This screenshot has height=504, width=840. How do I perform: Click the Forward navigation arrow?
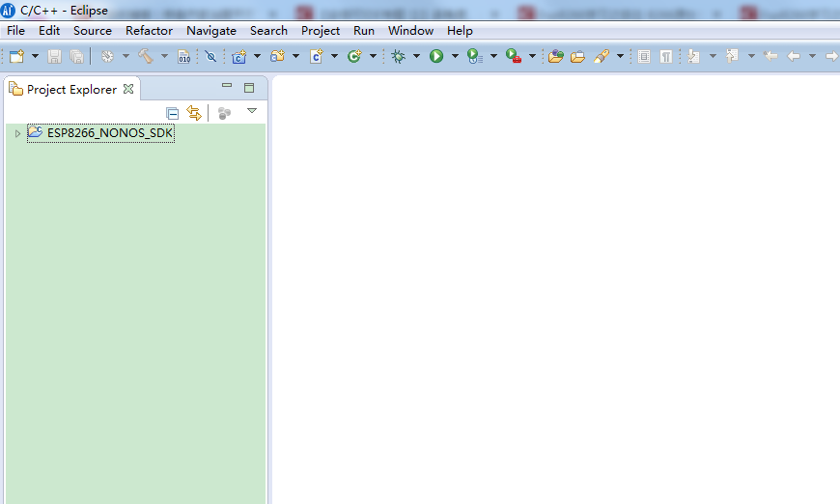click(x=832, y=56)
